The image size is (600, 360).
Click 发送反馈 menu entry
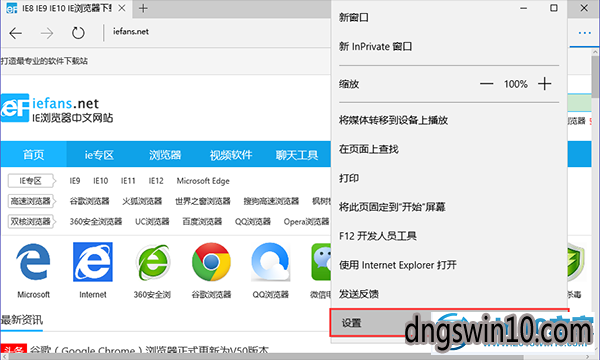pyautogui.click(x=449, y=294)
